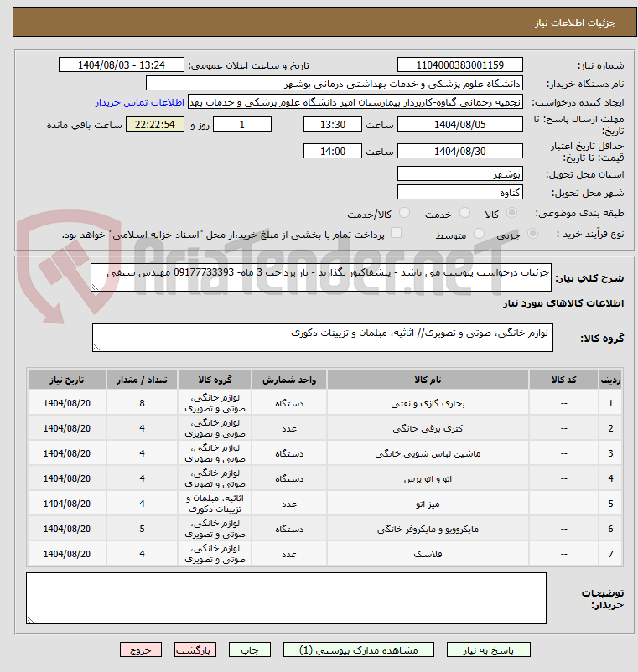Select the کالا/خدمت radio button

click(x=404, y=213)
